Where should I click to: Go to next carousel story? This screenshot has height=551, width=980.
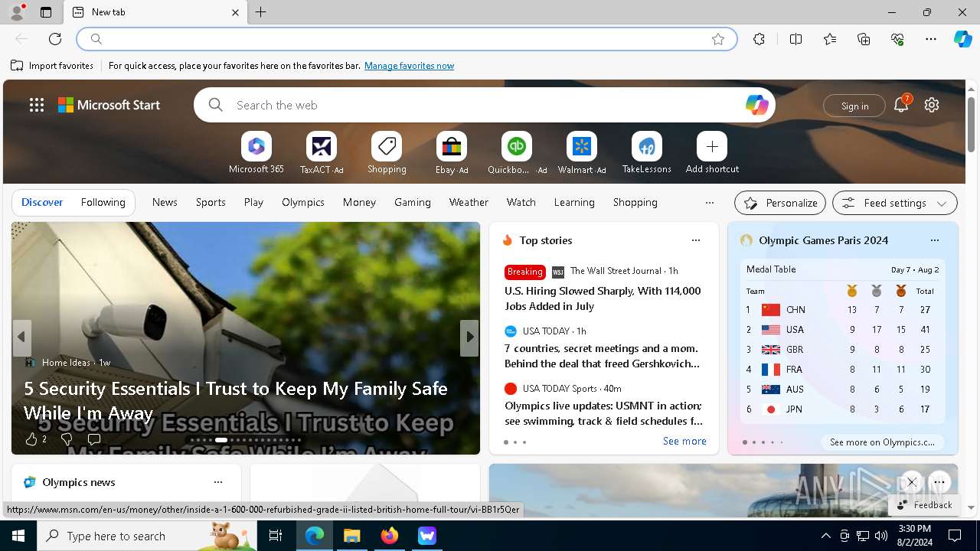[x=469, y=337]
